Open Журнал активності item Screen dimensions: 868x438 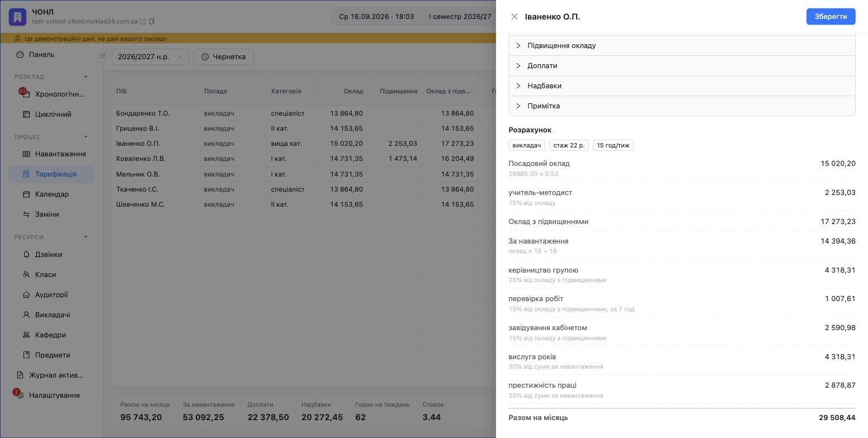pos(51,375)
